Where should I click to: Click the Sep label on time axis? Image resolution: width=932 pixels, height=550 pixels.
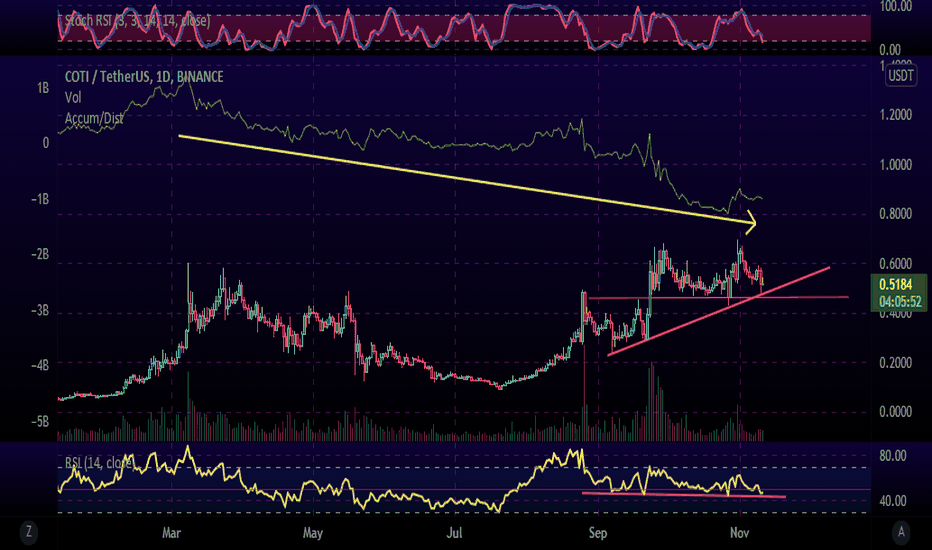[598, 533]
